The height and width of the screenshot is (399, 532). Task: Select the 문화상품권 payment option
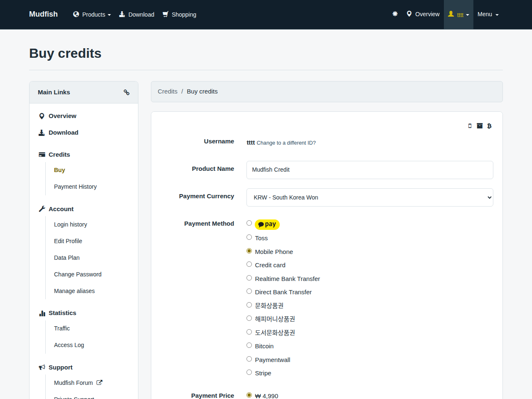click(x=249, y=305)
